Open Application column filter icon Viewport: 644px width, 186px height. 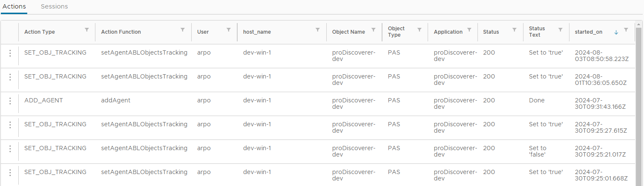point(469,30)
